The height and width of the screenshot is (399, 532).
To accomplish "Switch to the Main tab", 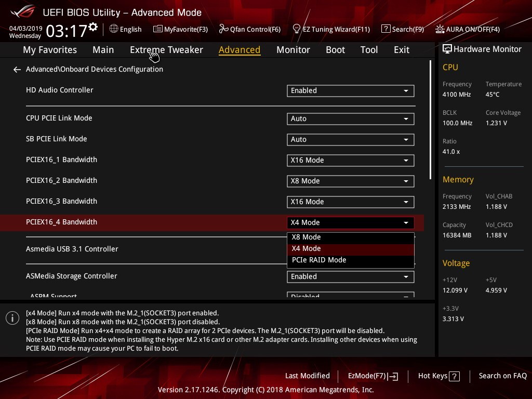I will [x=103, y=50].
